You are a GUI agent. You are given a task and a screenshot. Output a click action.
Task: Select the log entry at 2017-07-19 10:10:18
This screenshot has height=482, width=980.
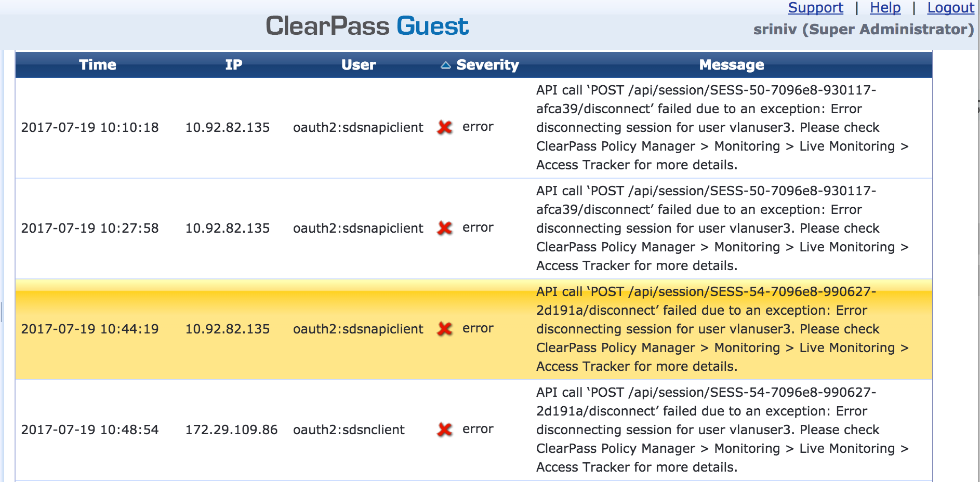(x=90, y=127)
